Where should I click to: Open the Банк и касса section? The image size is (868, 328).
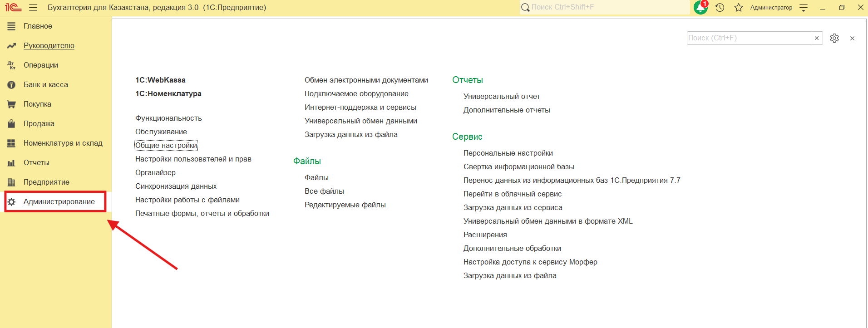tap(46, 85)
